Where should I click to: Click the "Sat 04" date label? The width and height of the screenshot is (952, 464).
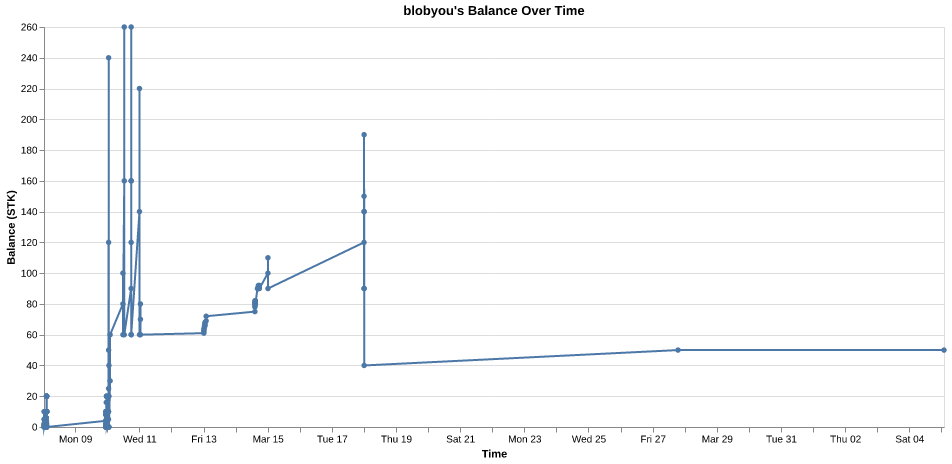(x=910, y=439)
